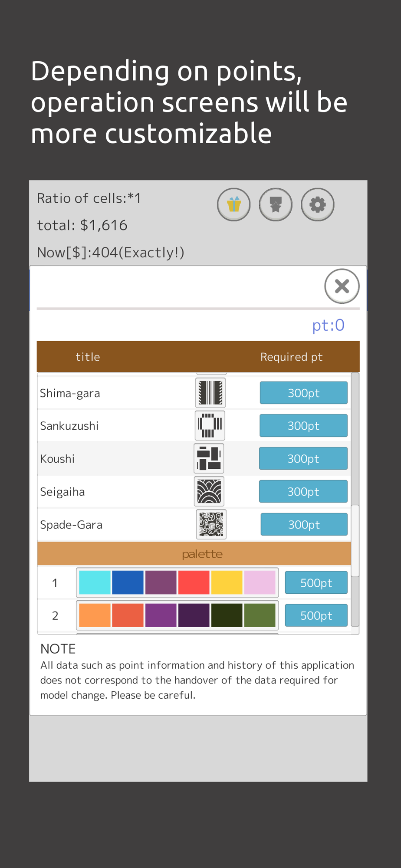Click the 'Koushi' row label
Screen dimensions: 401x868
pos(57,459)
